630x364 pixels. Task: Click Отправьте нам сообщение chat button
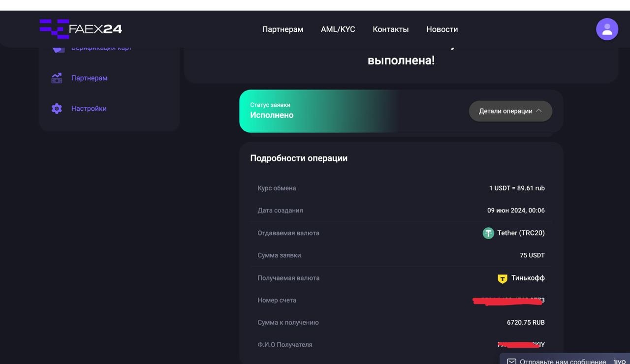(563, 362)
